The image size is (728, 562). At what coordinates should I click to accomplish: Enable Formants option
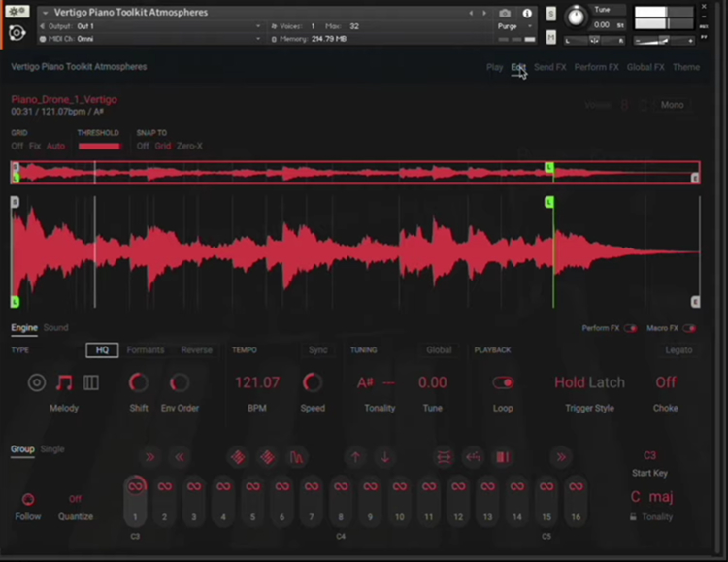coord(146,350)
